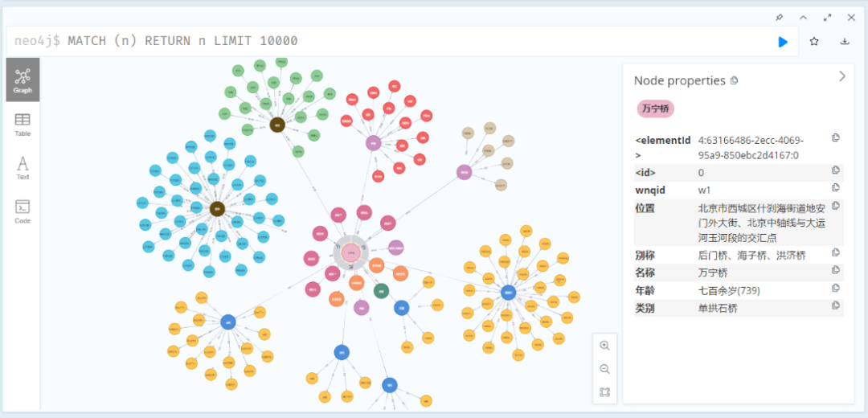The height and width of the screenshot is (418, 868).
Task: Copy the 位置 property value
Action: [x=836, y=207]
